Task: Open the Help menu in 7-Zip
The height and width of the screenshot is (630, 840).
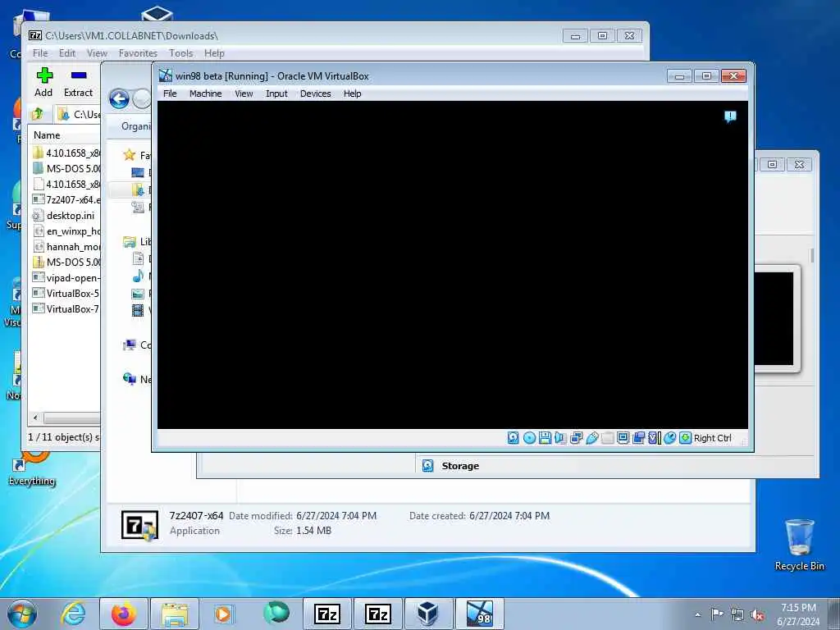Action: click(x=214, y=53)
